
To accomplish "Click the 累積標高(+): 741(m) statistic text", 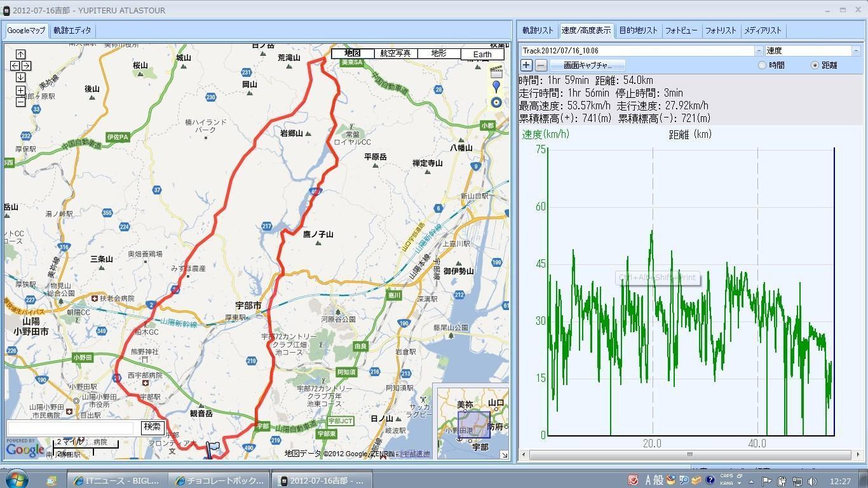I will pyautogui.click(x=566, y=118).
